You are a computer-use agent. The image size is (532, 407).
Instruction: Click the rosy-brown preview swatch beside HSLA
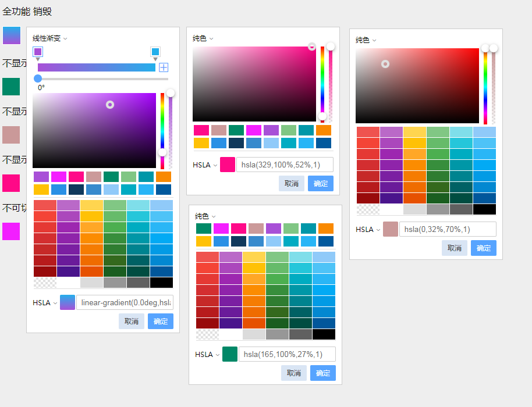[391, 229]
